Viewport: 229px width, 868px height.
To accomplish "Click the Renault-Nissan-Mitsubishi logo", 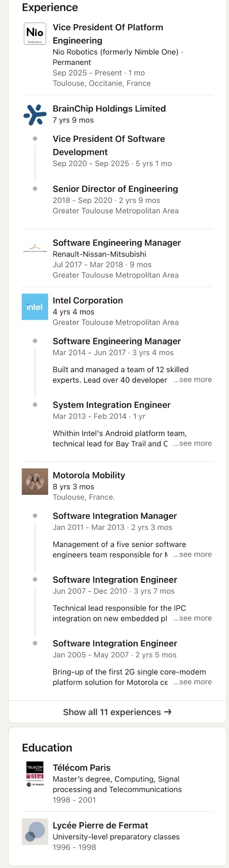I will coord(35,249).
